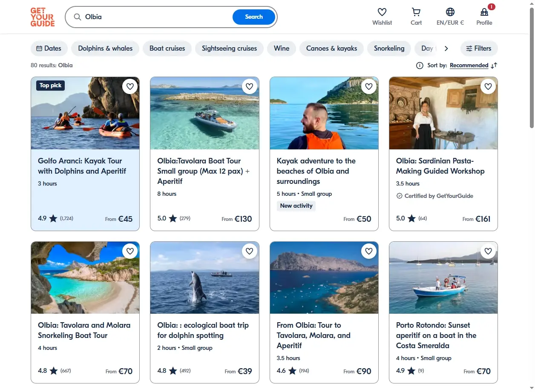Screen dimensions: 535x392
Task: Open Olbia Sardinian Pasta-Making Guided Workshop
Action: pos(440,166)
